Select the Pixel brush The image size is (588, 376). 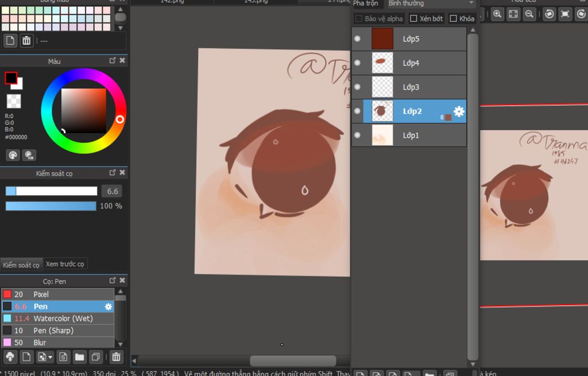(x=58, y=294)
